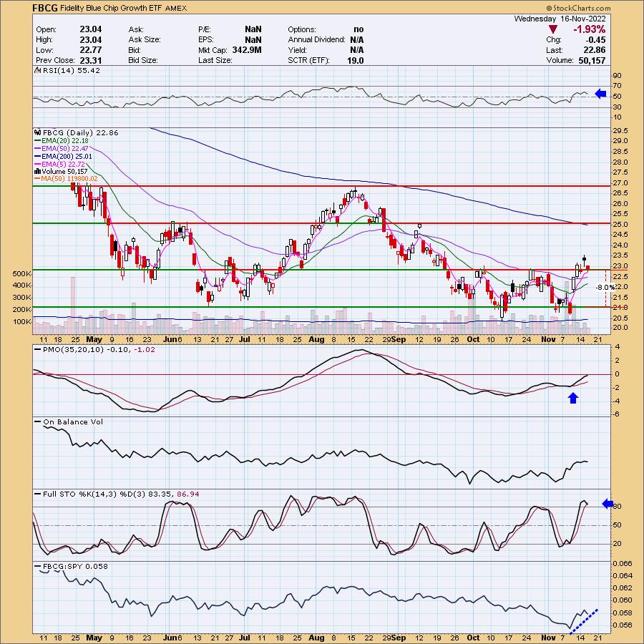This screenshot has height=644, width=644.
Task: Click the 500K volume axis label
Action: 22,273
